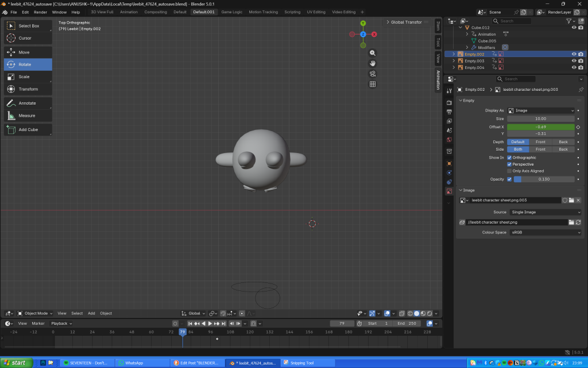Toggle the camera view icon
The width and height of the screenshot is (588, 368).
[372, 74]
